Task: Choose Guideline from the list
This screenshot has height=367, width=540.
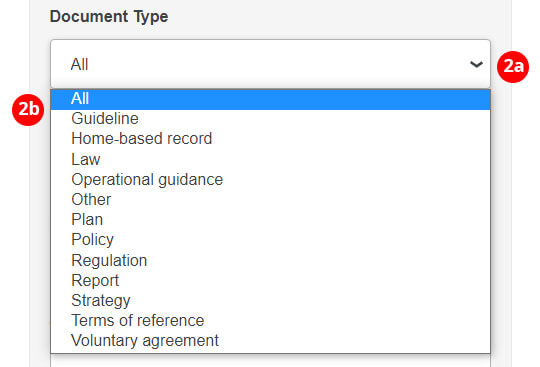Action: click(270, 119)
